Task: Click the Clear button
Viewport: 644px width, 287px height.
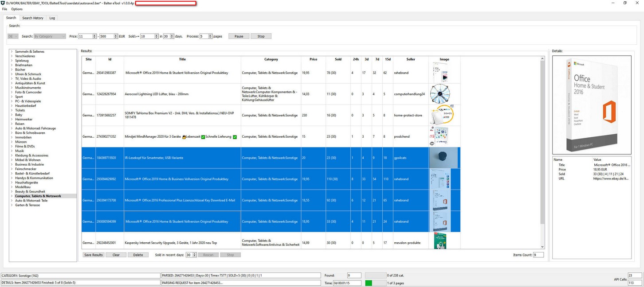Action: coord(116,255)
